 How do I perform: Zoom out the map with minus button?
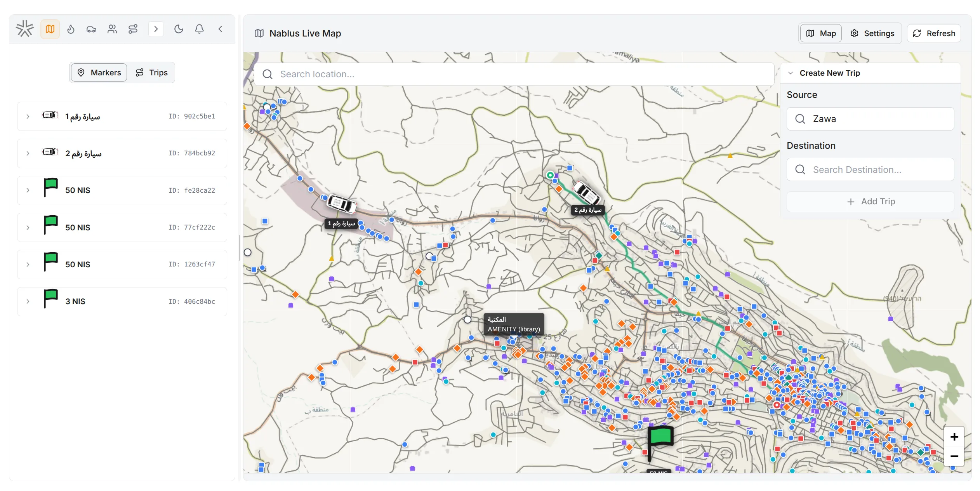click(x=954, y=456)
